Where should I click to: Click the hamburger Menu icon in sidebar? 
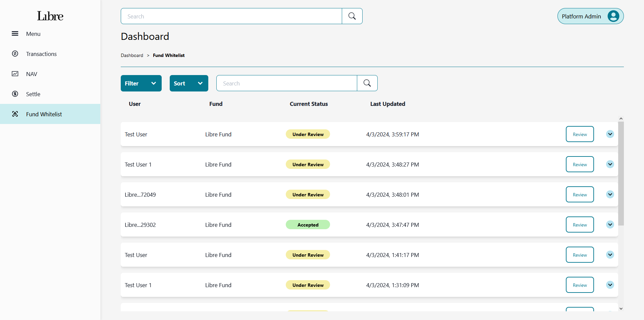click(15, 34)
